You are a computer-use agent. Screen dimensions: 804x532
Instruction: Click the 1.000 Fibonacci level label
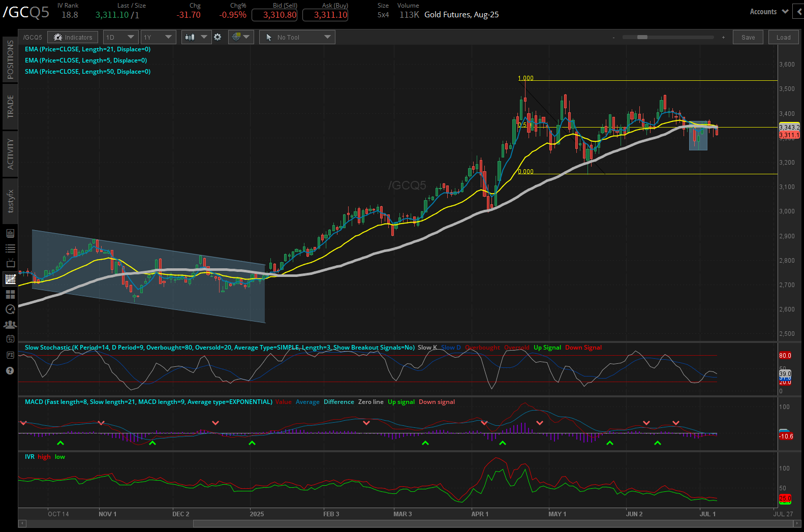click(x=525, y=78)
